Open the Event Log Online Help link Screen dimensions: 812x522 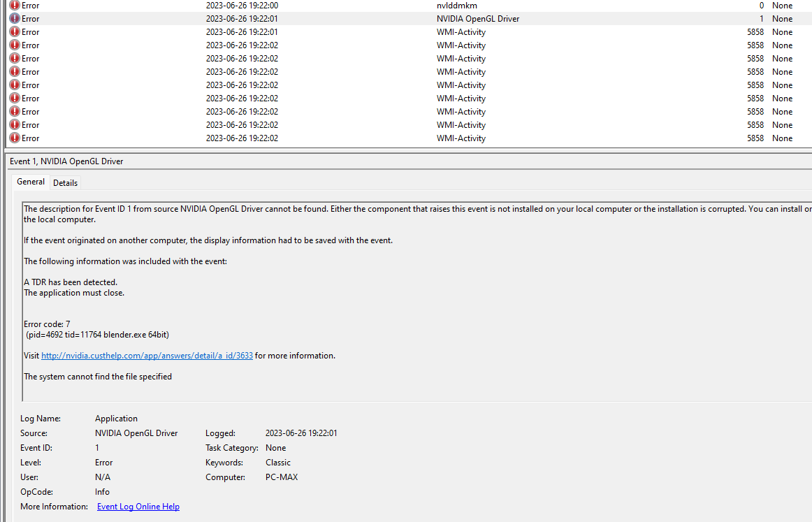click(x=138, y=507)
